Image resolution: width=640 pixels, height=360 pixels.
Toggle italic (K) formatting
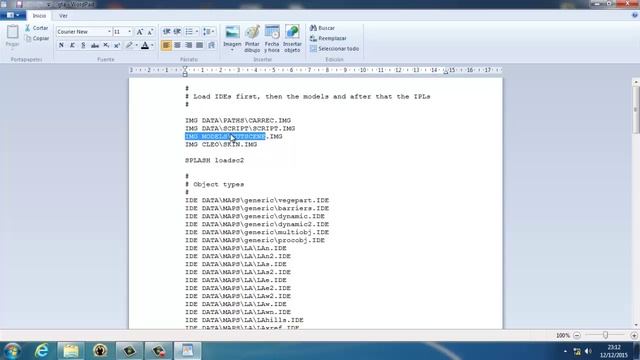coord(72,45)
